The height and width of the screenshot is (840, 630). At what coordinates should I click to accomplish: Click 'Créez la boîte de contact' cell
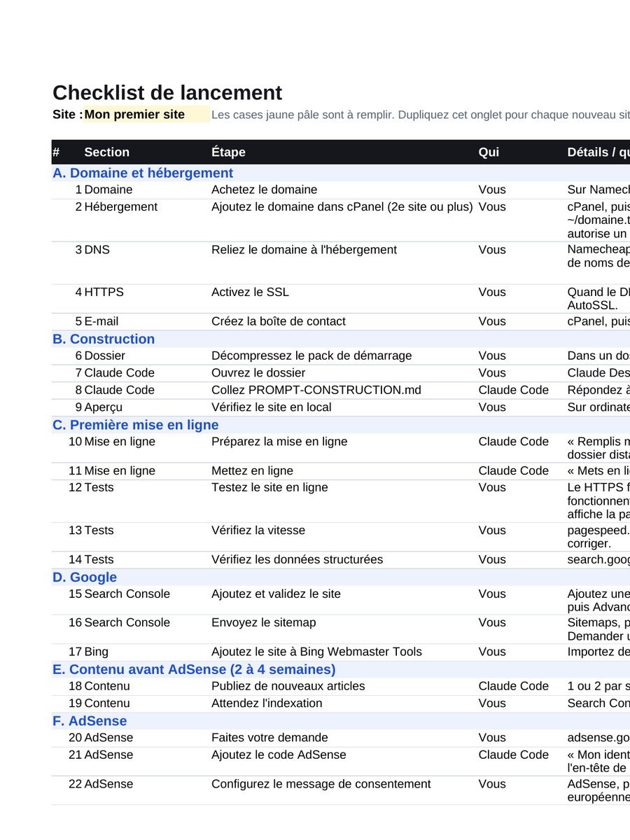(x=279, y=321)
